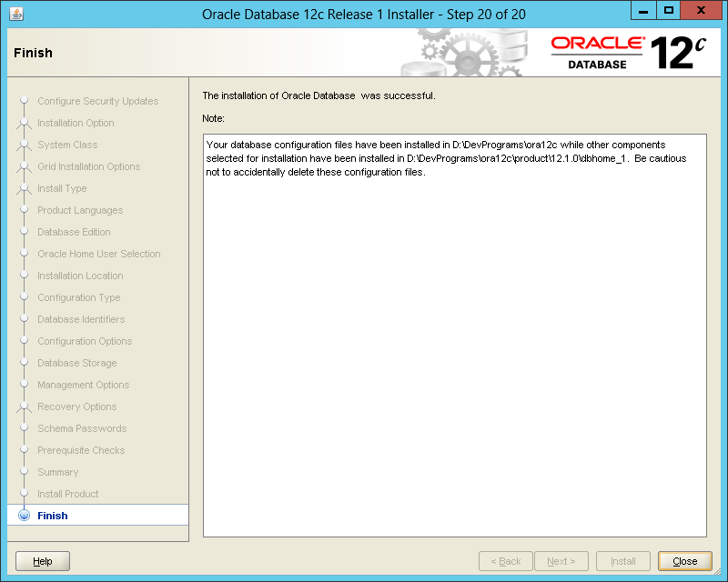The width and height of the screenshot is (728, 582).
Task: Select the Configuration Options step
Action: point(85,341)
